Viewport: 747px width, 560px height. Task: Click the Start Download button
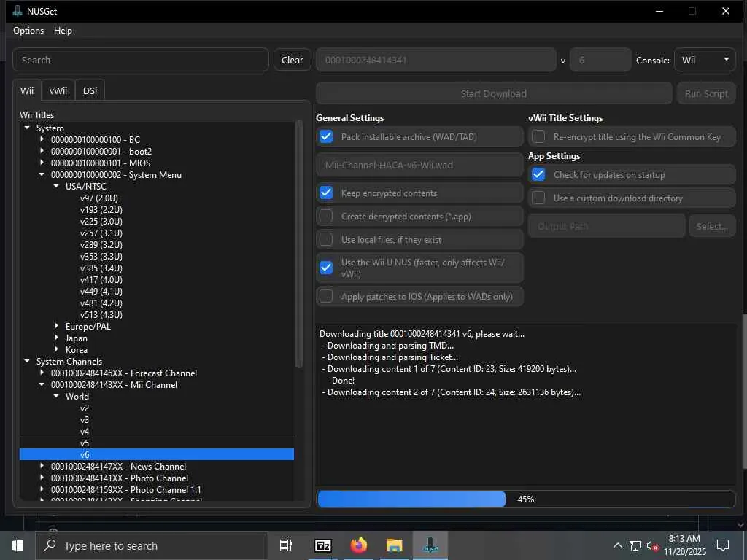[494, 93]
